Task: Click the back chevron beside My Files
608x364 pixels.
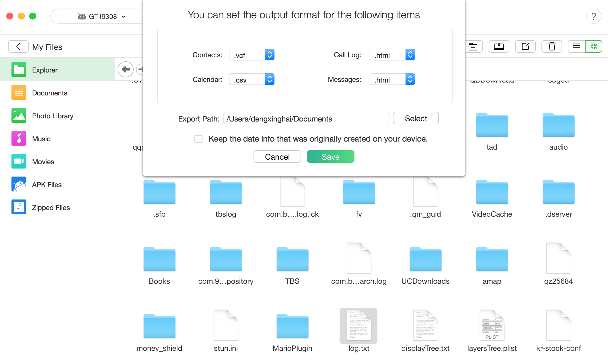Action: [18, 46]
